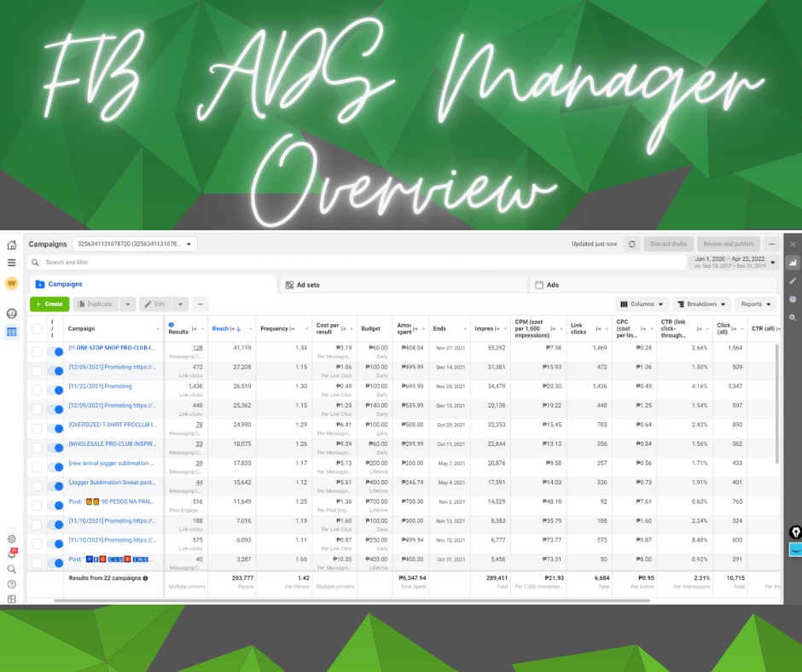Open the help question mark icon
Screen dimensions: 802x672
pos(11,584)
